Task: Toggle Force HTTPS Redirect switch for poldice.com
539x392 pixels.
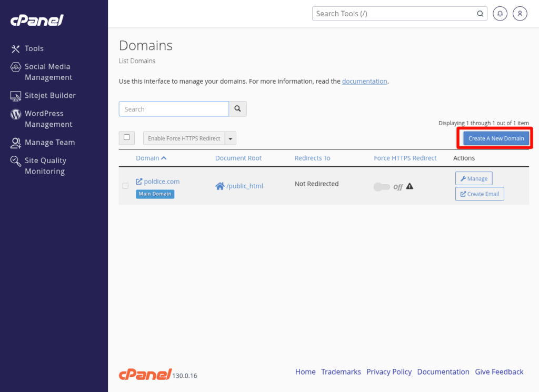Action: coord(382,187)
